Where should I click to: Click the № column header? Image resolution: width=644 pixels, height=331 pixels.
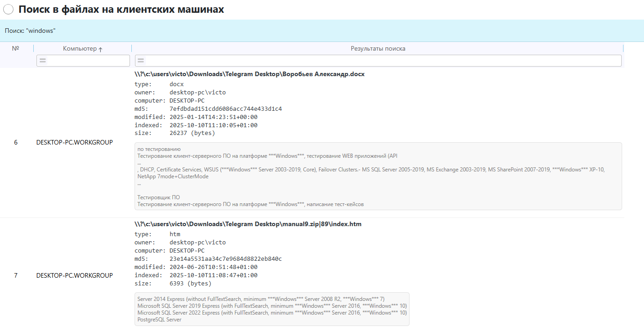point(16,48)
